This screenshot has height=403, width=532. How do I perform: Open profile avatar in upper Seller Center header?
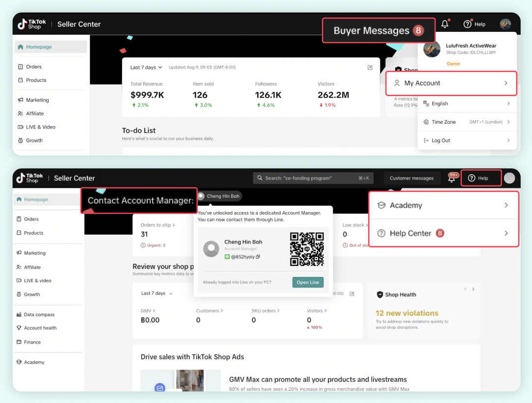pos(505,24)
